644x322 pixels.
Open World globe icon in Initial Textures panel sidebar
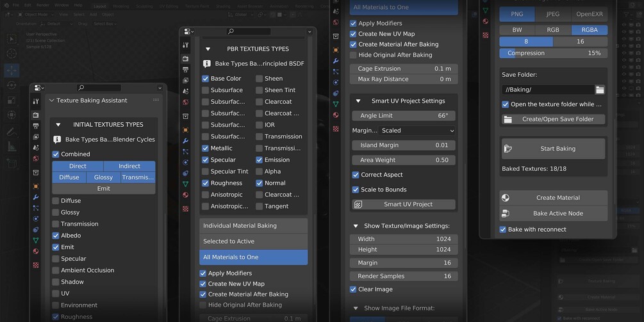click(x=36, y=158)
